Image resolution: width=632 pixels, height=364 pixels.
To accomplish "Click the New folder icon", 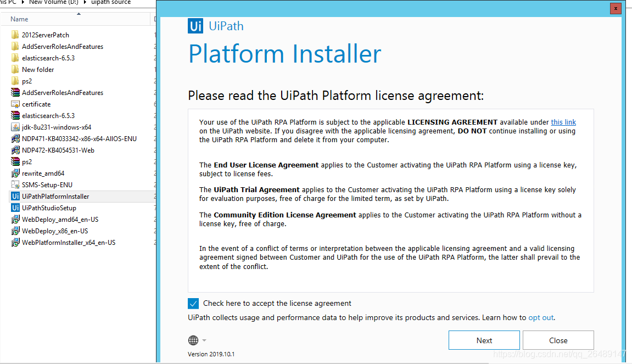I will coord(15,69).
